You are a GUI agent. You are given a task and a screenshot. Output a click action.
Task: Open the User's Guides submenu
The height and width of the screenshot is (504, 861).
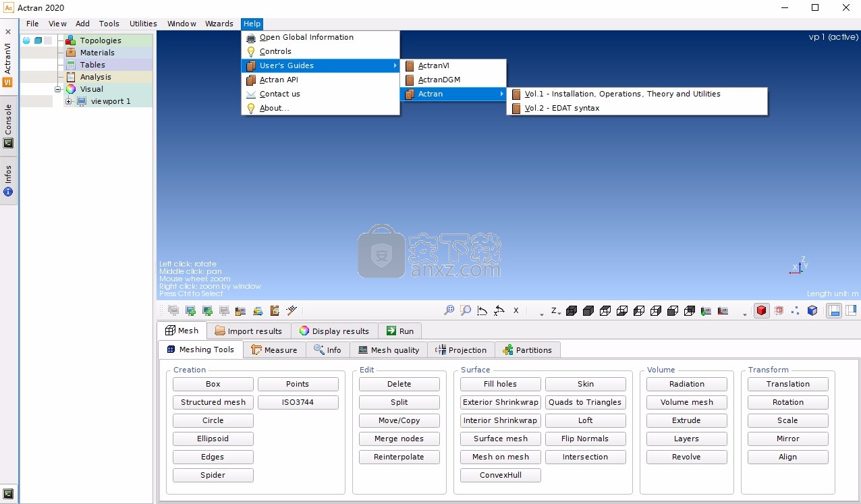[x=321, y=65]
